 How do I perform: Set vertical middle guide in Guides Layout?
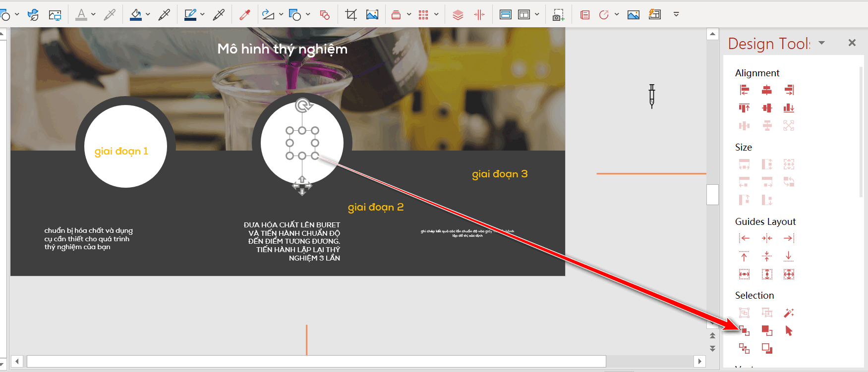767,256
